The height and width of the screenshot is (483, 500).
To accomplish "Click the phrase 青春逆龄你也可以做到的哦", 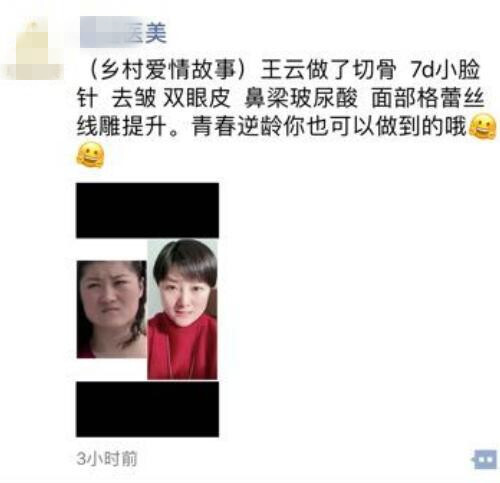I will (329, 126).
